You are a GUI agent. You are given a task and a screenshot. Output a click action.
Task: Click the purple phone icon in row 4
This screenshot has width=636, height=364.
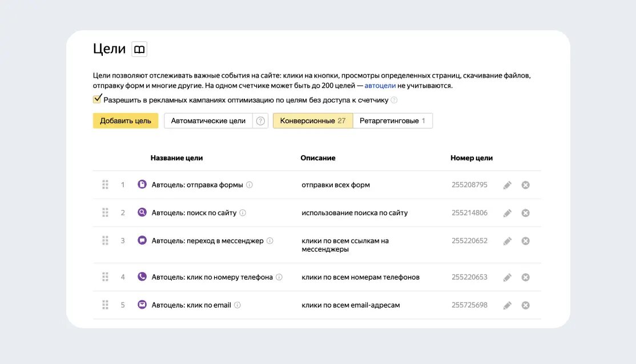142,277
